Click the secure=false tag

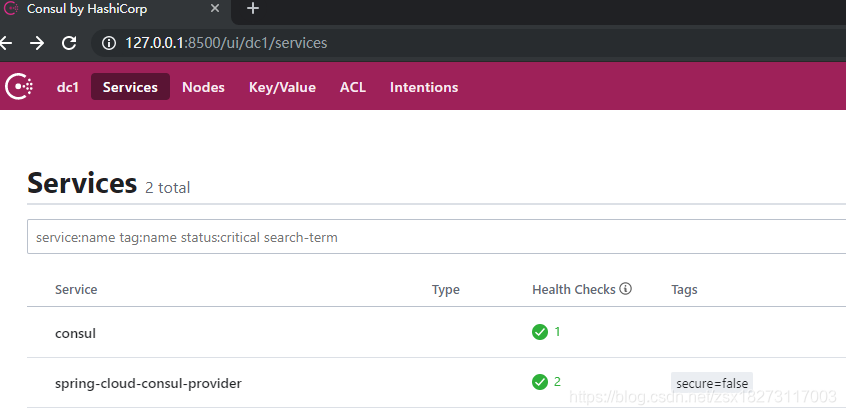tap(712, 383)
